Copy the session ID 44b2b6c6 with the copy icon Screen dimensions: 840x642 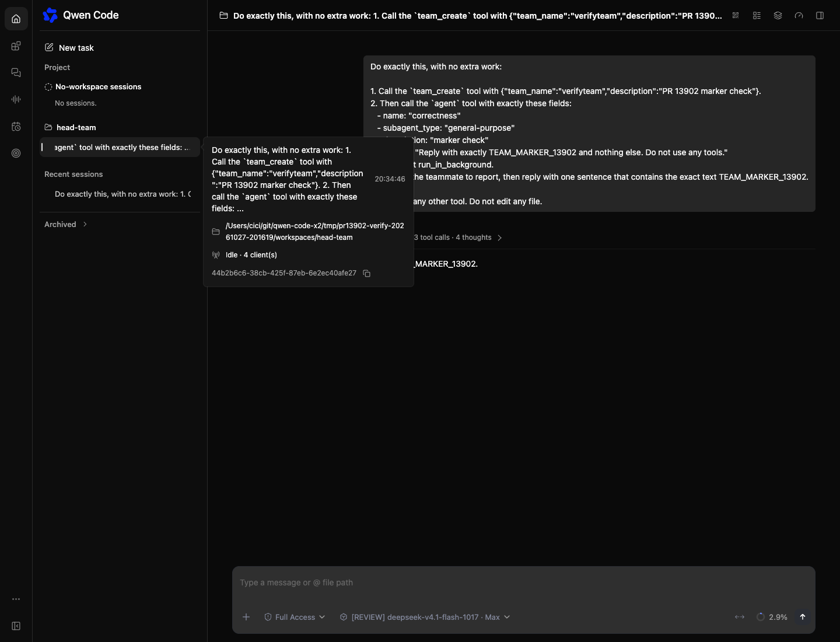366,273
